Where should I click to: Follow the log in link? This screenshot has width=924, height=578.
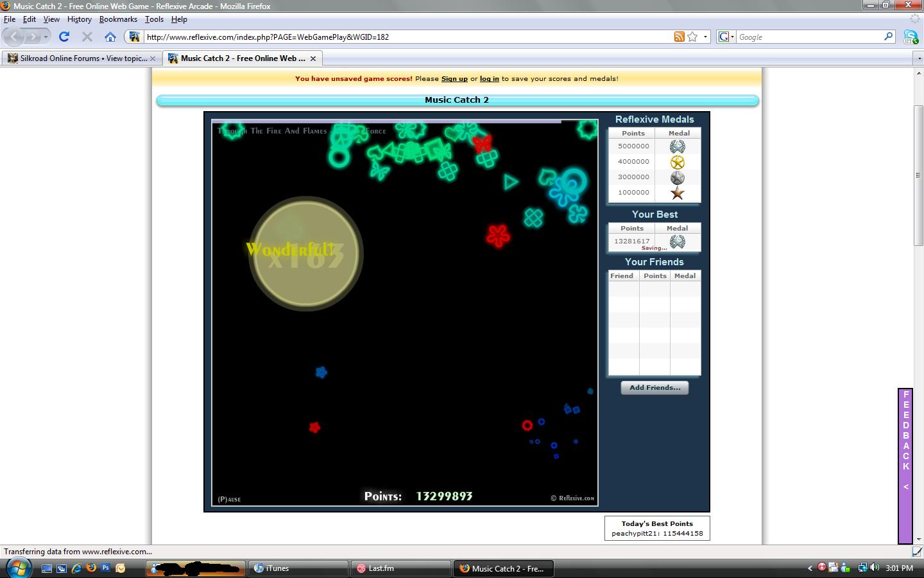click(x=489, y=79)
